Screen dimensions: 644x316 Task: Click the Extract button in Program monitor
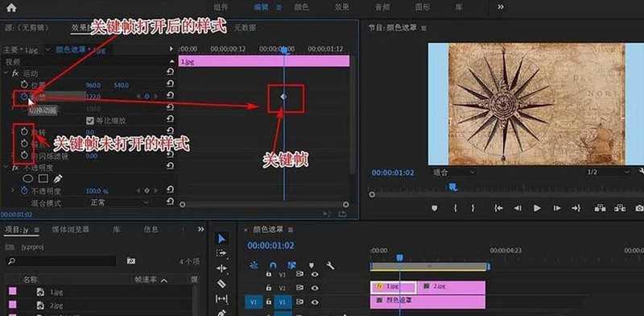620,208
